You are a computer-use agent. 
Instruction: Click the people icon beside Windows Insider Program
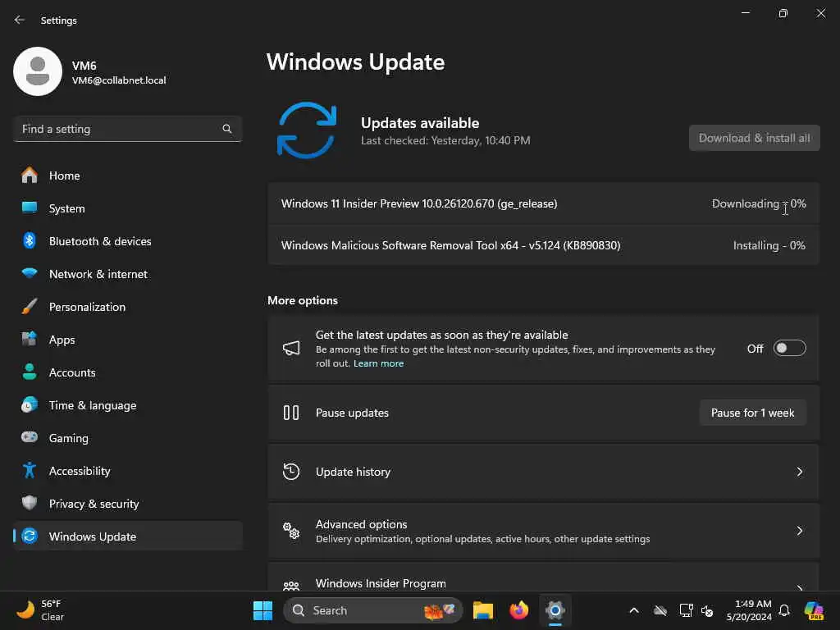pos(291,586)
